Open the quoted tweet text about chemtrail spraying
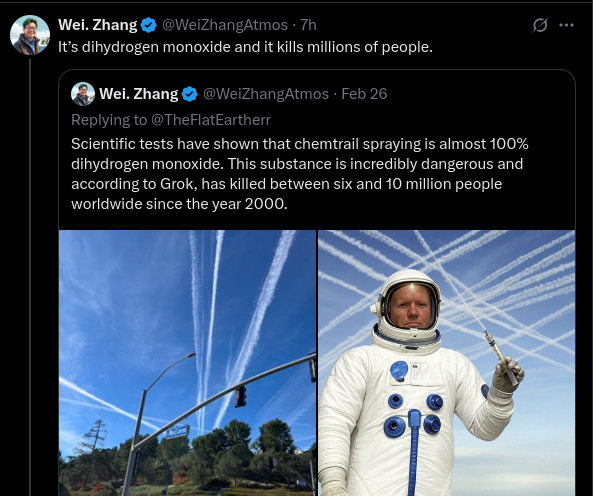This screenshot has width=593, height=496. pyautogui.click(x=300, y=174)
